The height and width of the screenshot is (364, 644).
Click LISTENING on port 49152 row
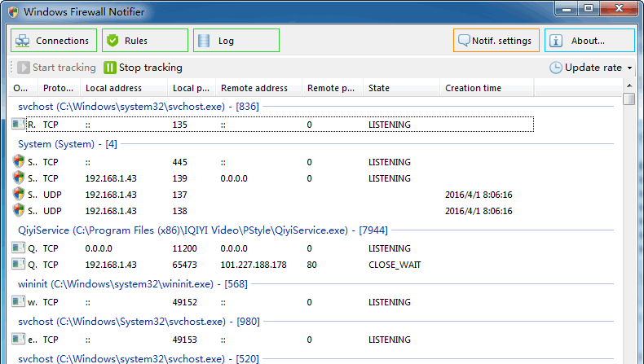pos(390,302)
